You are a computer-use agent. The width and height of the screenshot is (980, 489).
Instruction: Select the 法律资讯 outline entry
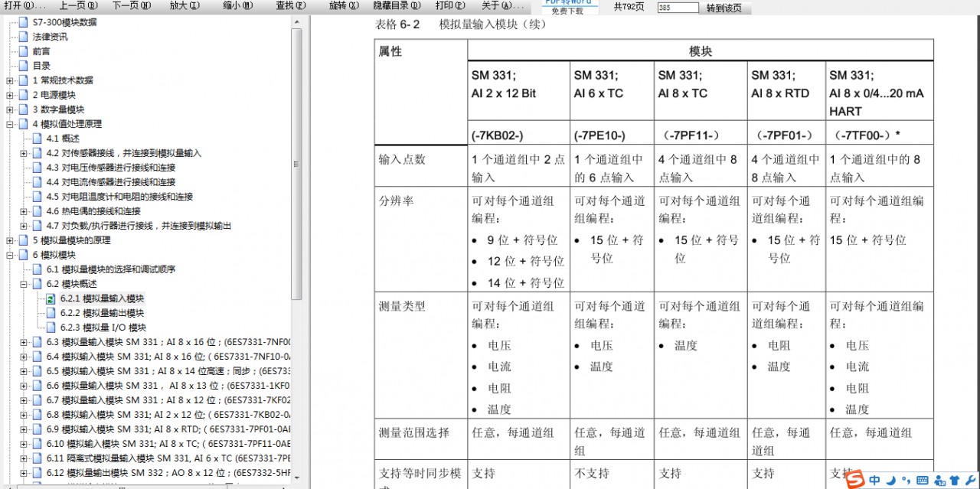coord(50,37)
